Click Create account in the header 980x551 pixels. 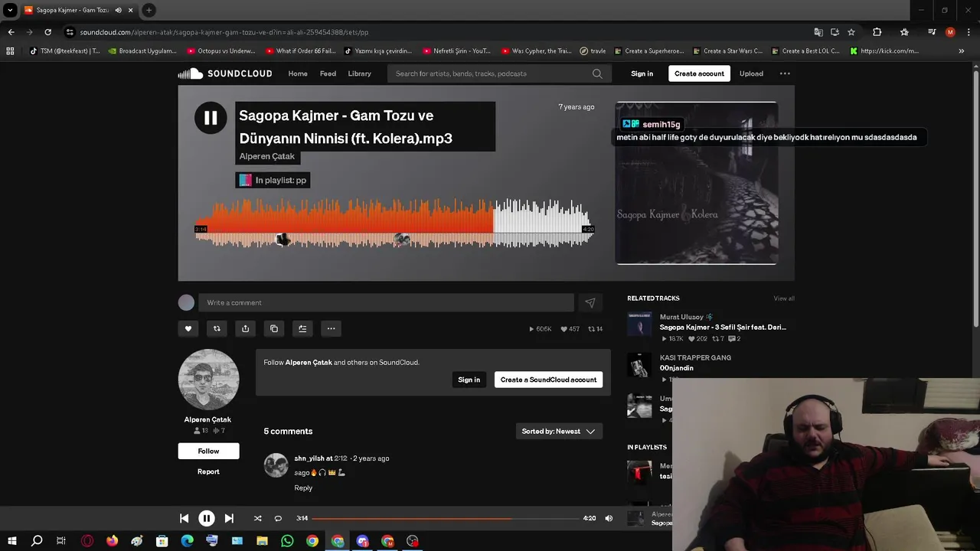coord(699,73)
